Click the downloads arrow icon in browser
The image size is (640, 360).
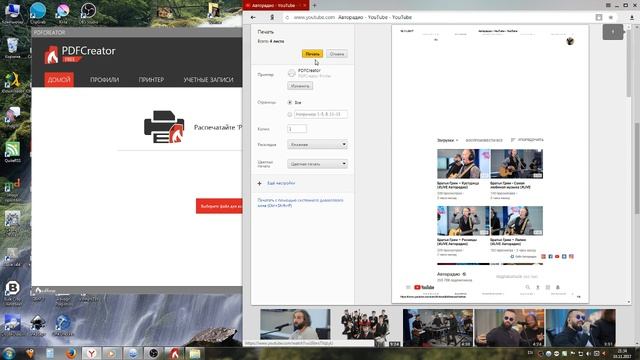coord(632,18)
